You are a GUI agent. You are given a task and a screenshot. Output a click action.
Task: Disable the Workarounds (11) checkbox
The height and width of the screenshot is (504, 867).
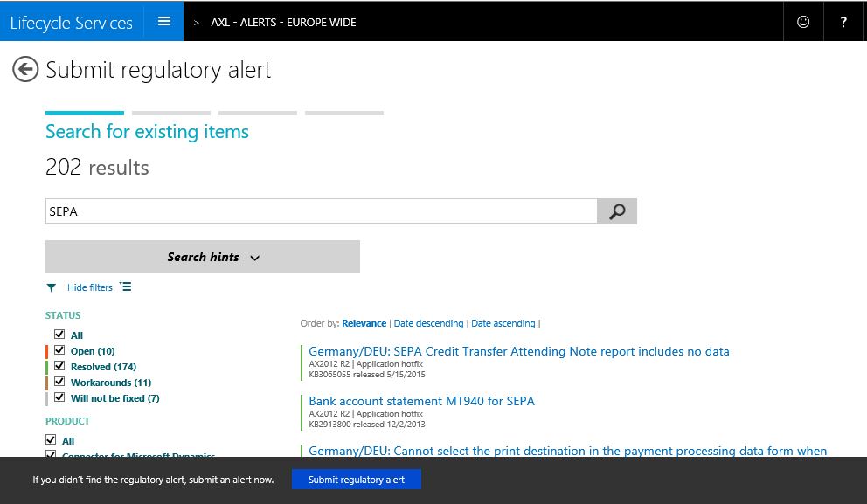pyautogui.click(x=59, y=381)
